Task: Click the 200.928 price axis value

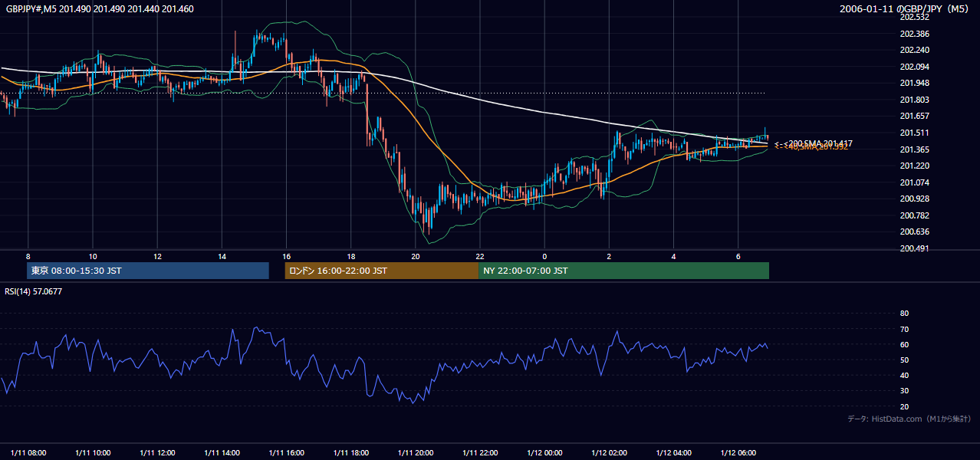Action: pyautogui.click(x=914, y=199)
